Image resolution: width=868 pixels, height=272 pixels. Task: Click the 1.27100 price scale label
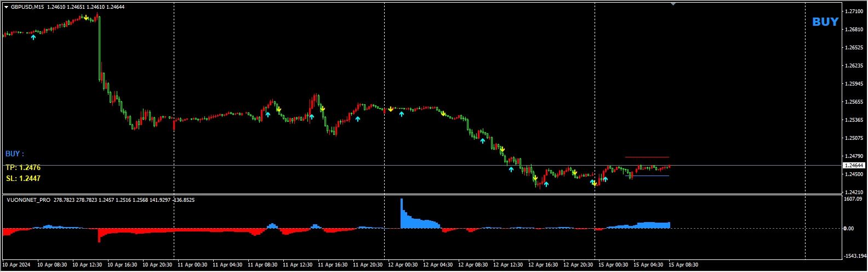[x=854, y=12]
